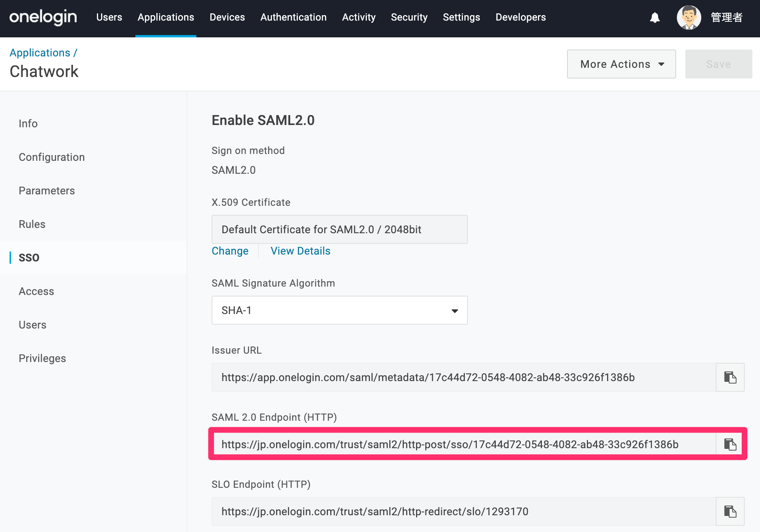Open the Devices top menu
The width and height of the screenshot is (760, 532).
coord(227,17)
